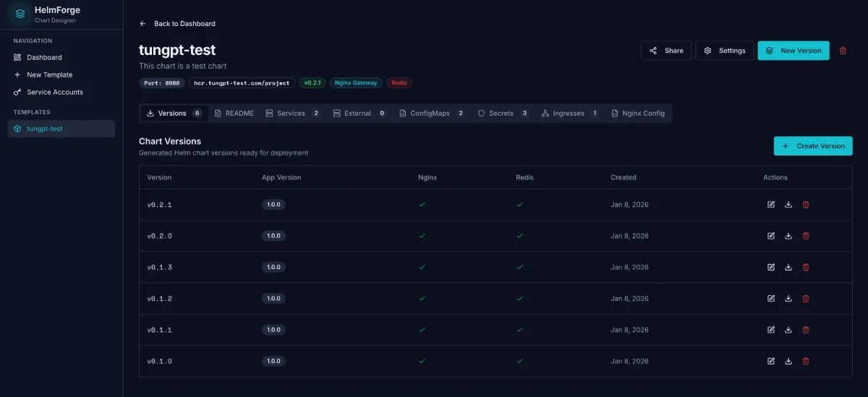
Task: Delete version v0.2.1 trash icon
Action: coord(806,205)
